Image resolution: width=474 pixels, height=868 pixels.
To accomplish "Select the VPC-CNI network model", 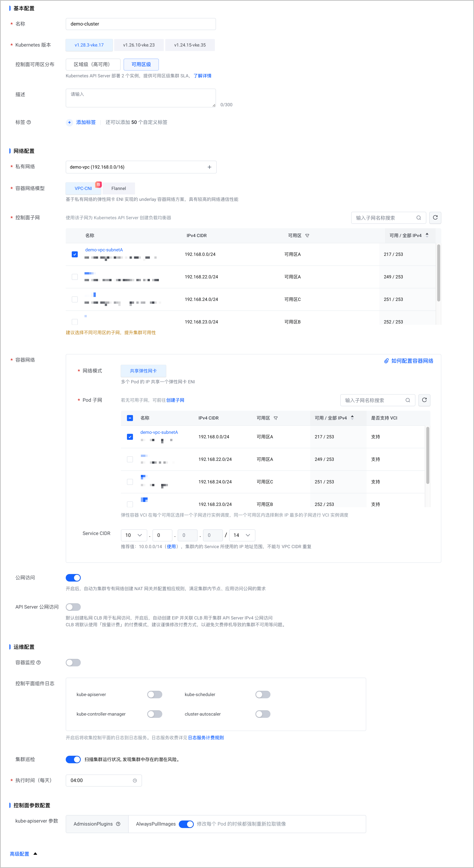I will (83, 188).
